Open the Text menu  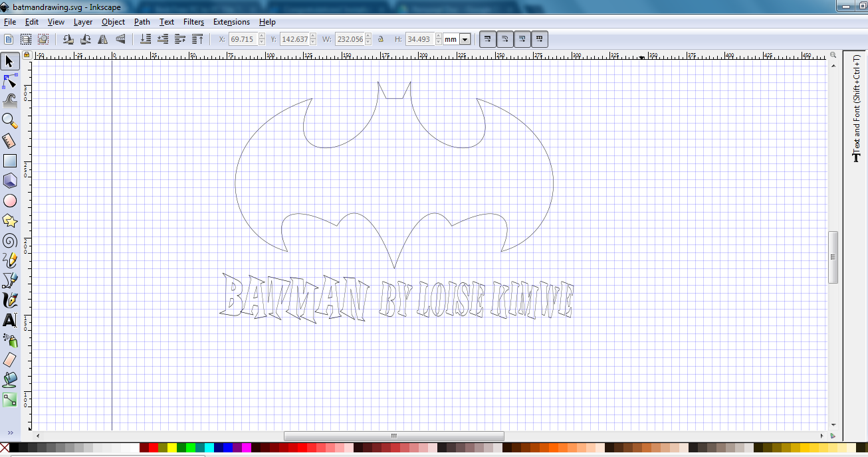coord(167,22)
